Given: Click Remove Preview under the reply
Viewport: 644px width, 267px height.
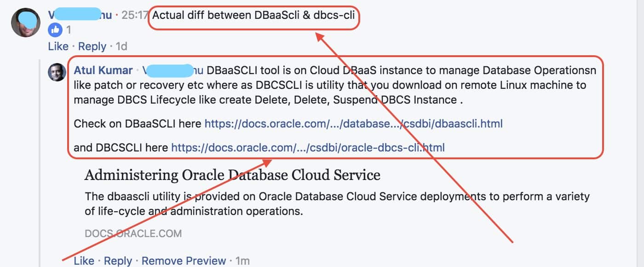Looking at the screenshot, I should coord(184,261).
